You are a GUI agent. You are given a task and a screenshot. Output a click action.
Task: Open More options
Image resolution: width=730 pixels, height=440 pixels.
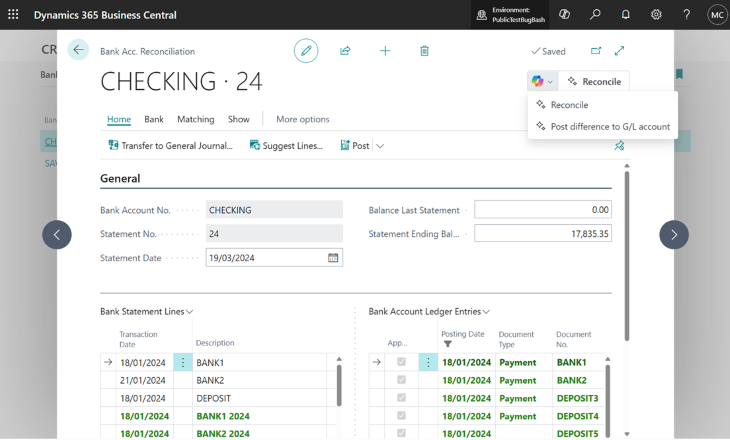pos(303,119)
